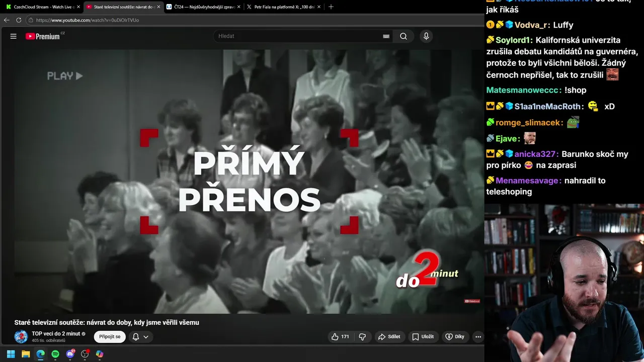Viewport: 644px width, 362px height.
Task: Open Microsoft Edge from taskbar
Action: 40,354
